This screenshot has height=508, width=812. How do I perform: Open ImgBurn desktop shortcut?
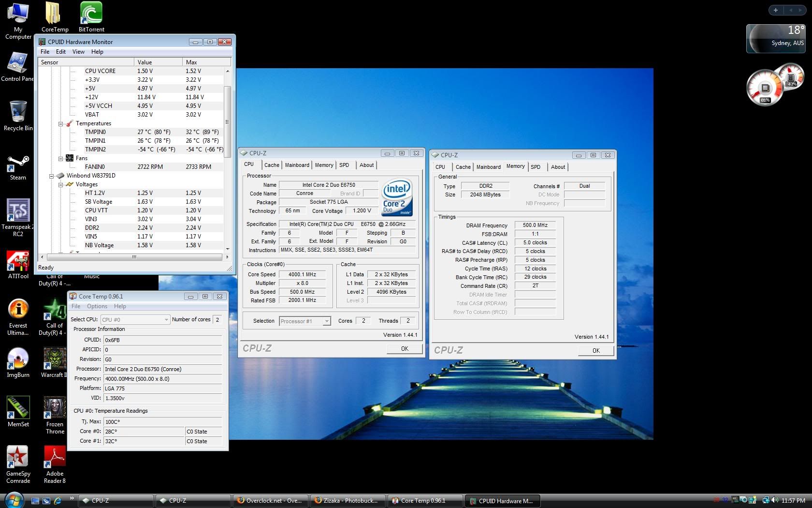[18, 363]
